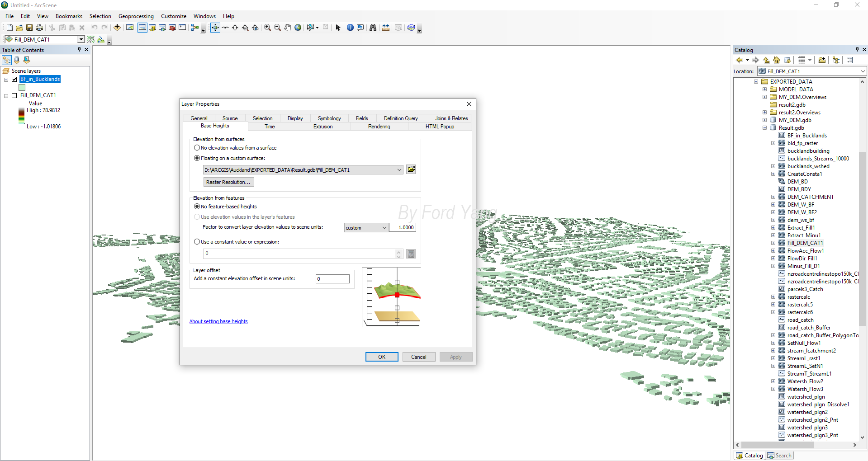The width and height of the screenshot is (868, 461).
Task: Switch to the Search tab at bottom
Action: click(779, 456)
